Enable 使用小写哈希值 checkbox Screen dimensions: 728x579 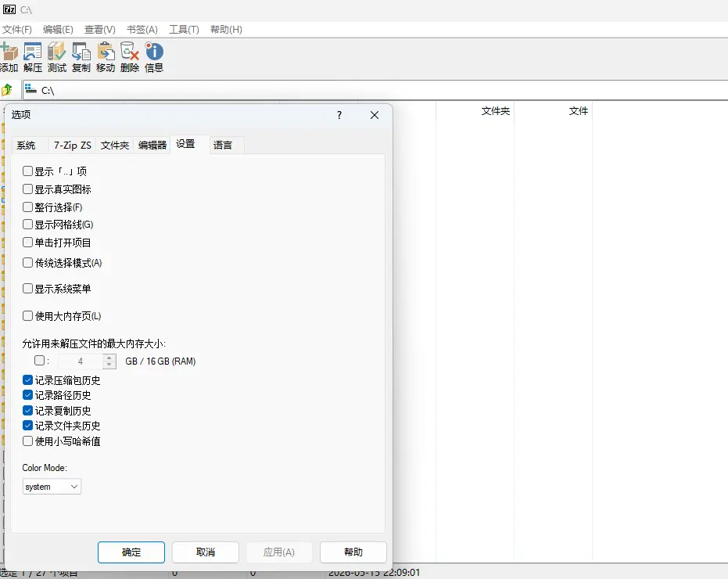pyautogui.click(x=27, y=441)
